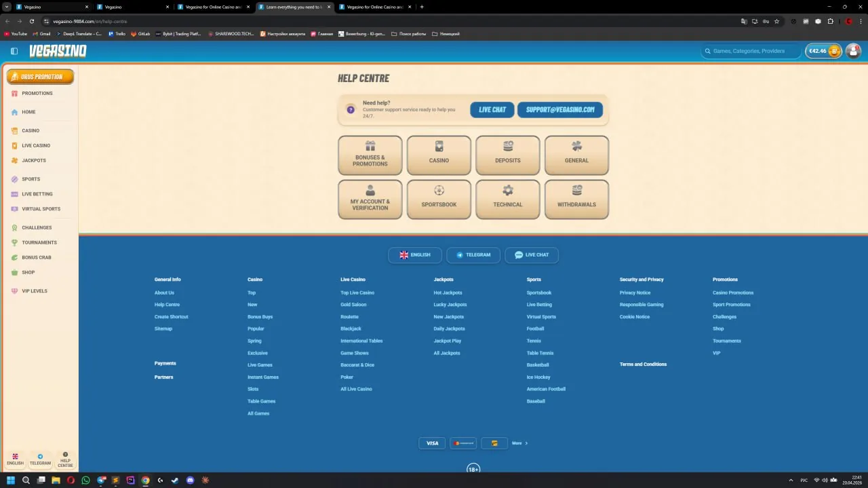Open Discord from the Windows taskbar
Screen dimensions: 868x488
(191, 481)
